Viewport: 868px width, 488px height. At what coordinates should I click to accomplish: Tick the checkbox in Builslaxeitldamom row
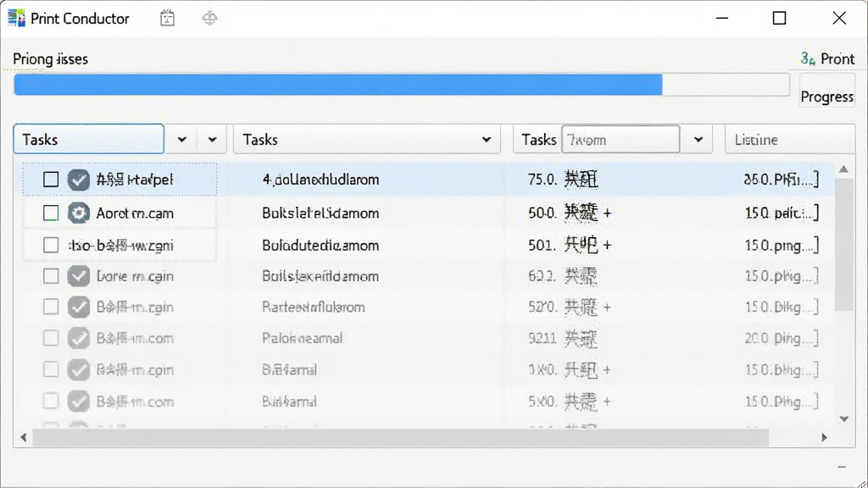tap(51, 275)
